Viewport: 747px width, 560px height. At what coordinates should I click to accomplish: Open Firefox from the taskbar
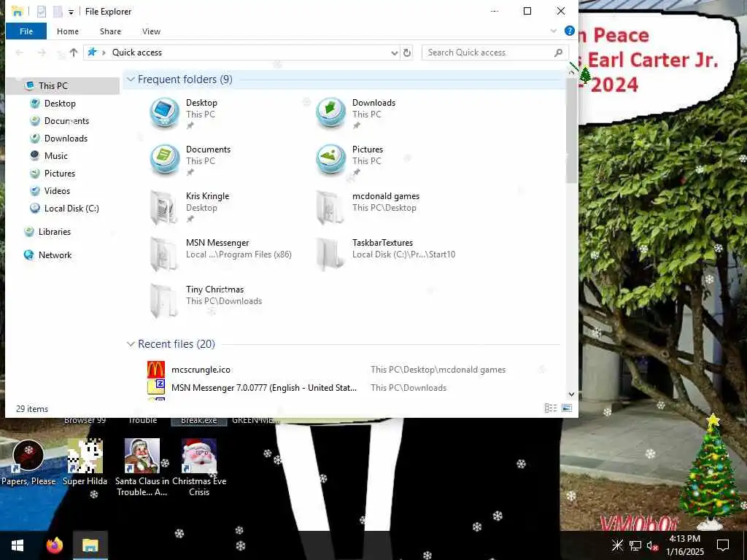54,545
